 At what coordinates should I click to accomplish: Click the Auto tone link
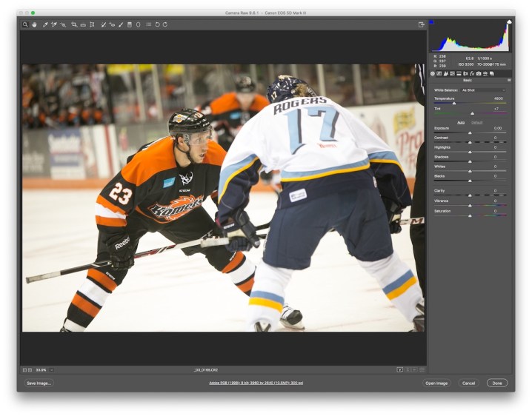point(460,122)
